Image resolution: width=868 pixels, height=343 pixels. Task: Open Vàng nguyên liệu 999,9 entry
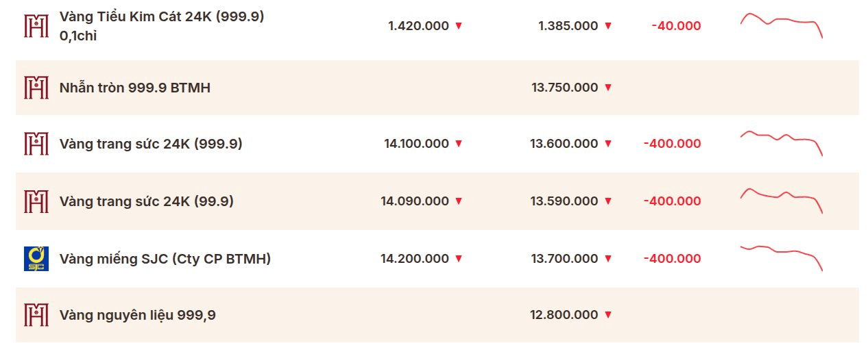click(x=138, y=315)
